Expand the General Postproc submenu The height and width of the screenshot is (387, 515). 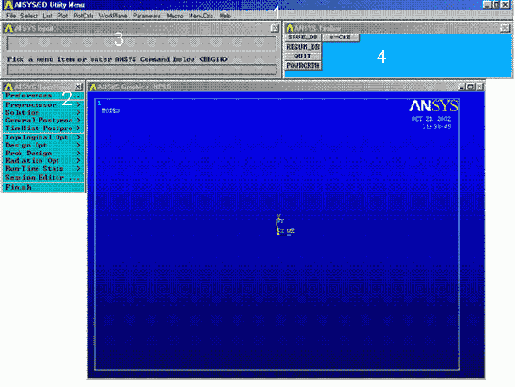click(43, 120)
